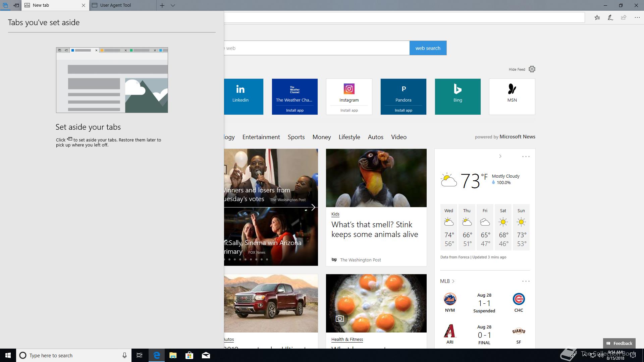Screen dimensions: 644x362
Task: Open the Windows Start menu
Action: pyautogui.click(x=8, y=355)
